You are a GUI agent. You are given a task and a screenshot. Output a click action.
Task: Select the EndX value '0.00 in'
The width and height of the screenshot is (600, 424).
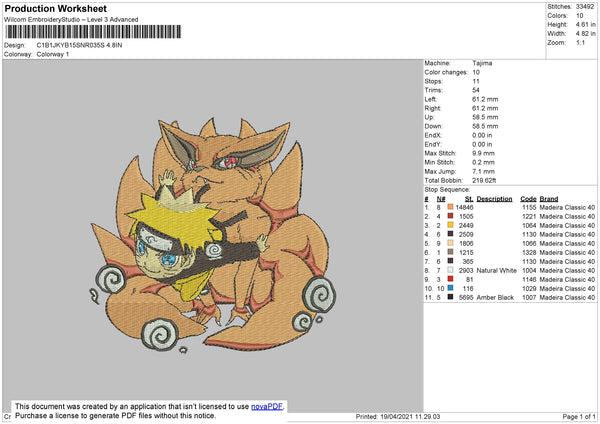point(482,135)
